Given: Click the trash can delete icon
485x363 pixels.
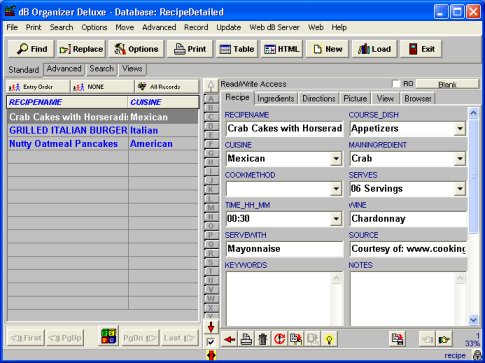Looking at the screenshot, I should pos(263,339).
